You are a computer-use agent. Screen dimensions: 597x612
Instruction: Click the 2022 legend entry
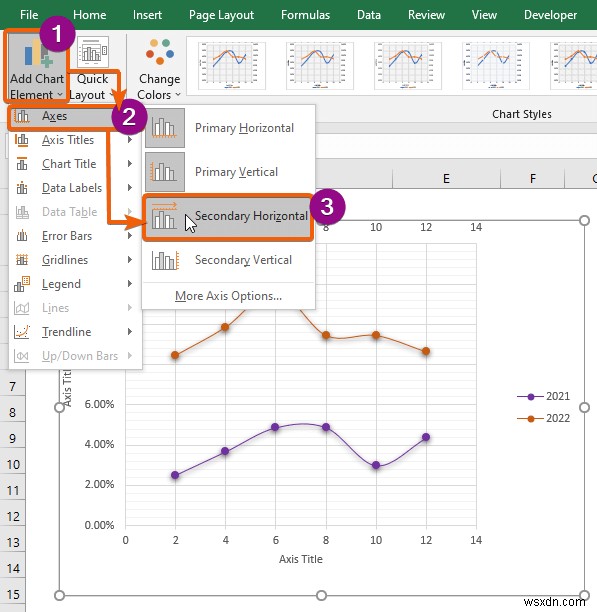544,418
